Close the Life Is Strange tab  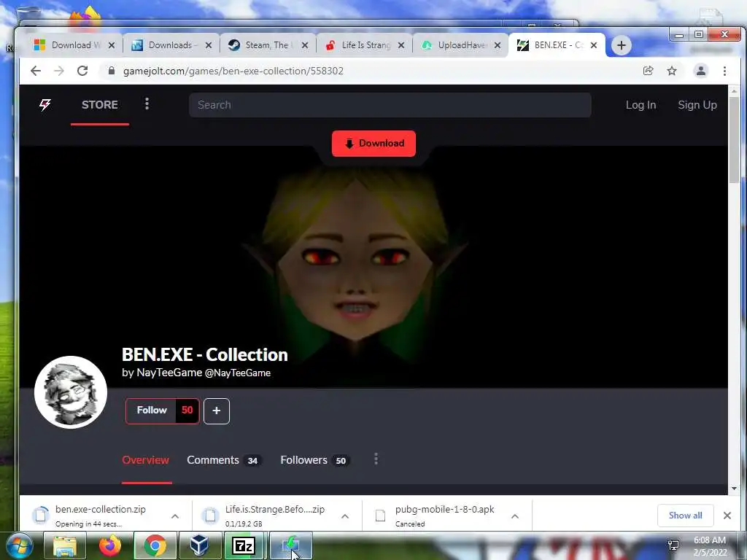tap(401, 45)
